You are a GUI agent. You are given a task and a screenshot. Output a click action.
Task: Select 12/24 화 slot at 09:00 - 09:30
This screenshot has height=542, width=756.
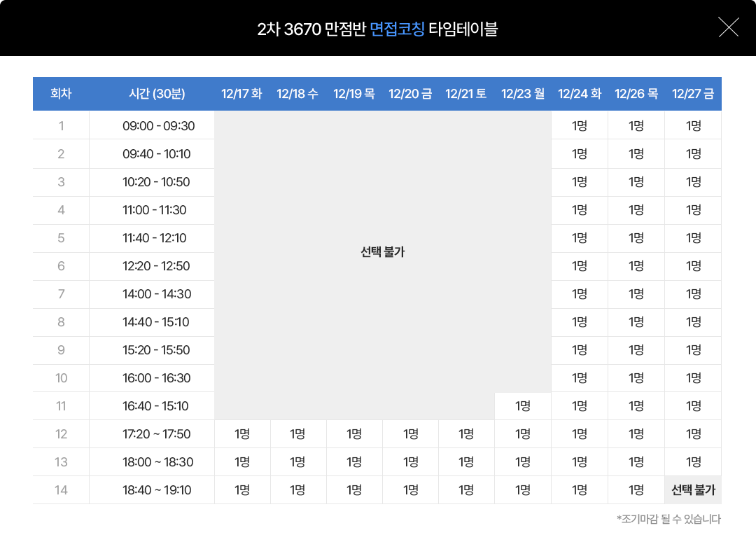[579, 126]
